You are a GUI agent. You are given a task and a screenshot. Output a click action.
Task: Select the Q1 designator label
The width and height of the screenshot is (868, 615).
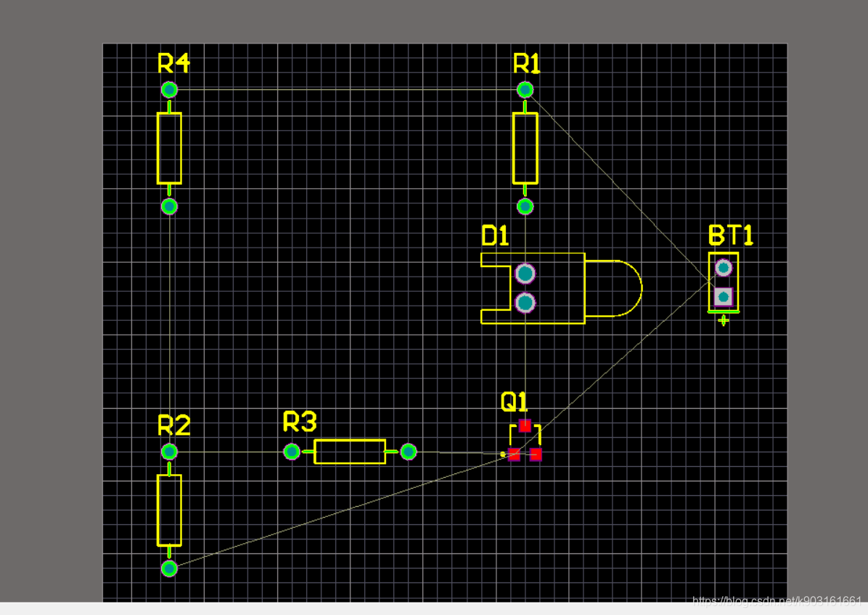[x=515, y=402]
